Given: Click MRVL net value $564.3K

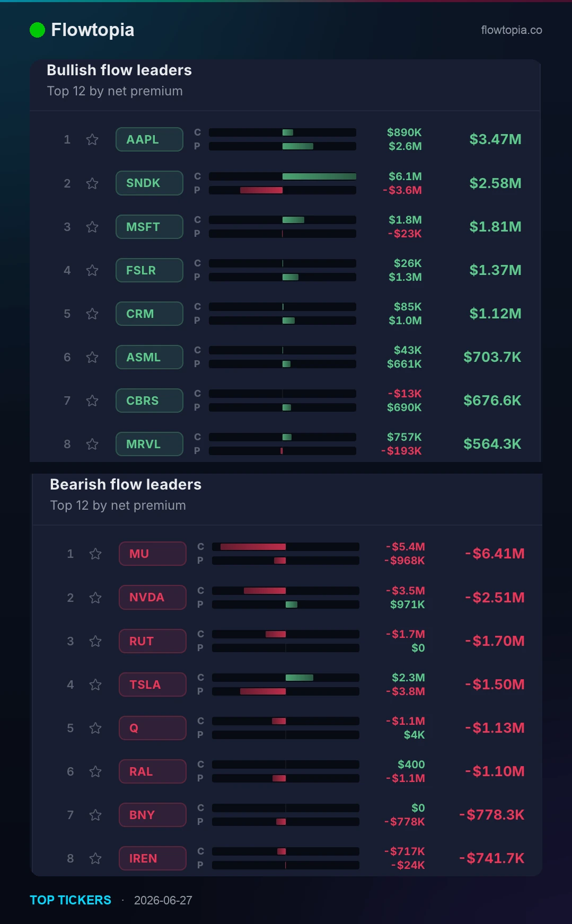Looking at the screenshot, I should (492, 444).
